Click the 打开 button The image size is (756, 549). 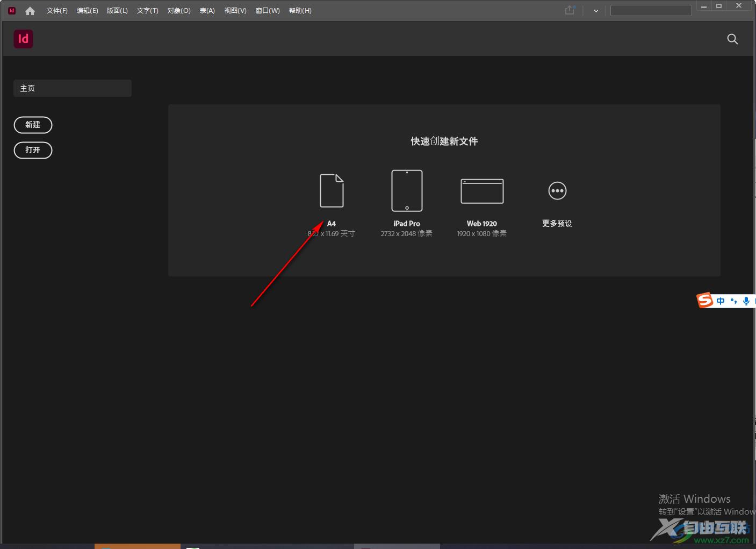[33, 150]
